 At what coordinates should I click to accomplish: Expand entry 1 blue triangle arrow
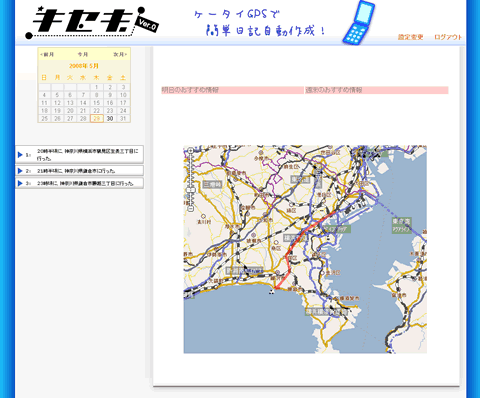(x=20, y=155)
